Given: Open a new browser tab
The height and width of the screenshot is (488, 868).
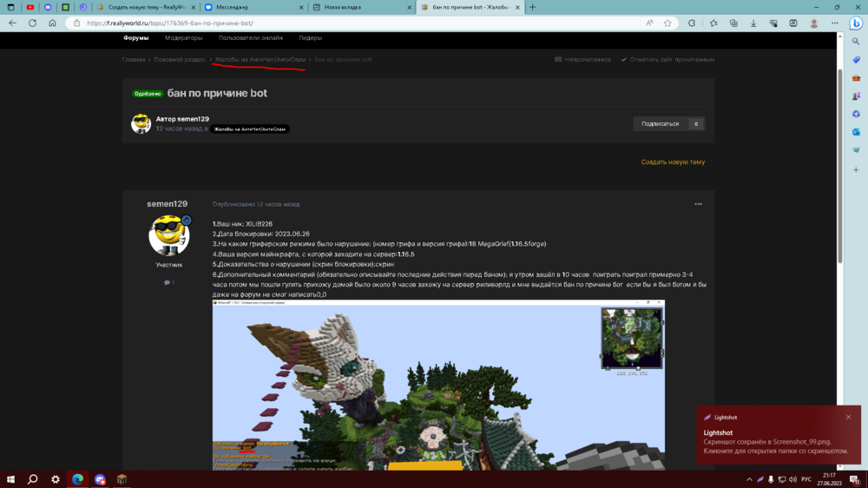Looking at the screenshot, I should click(x=533, y=7).
